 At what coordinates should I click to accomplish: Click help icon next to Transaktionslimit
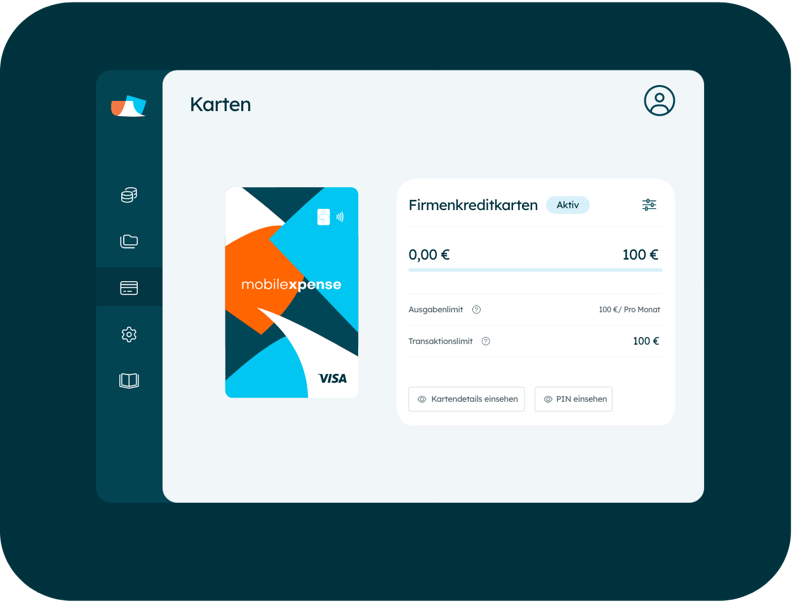pyautogui.click(x=486, y=341)
